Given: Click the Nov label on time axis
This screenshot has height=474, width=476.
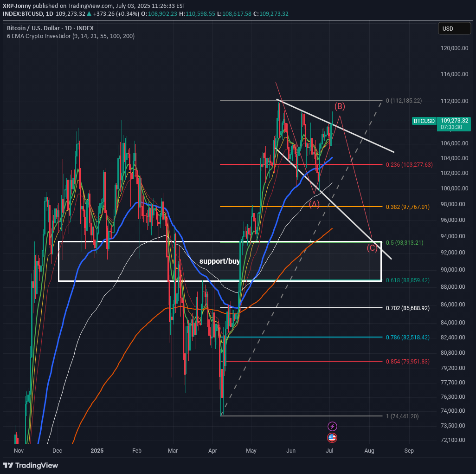Looking at the screenshot, I should 19,451.
